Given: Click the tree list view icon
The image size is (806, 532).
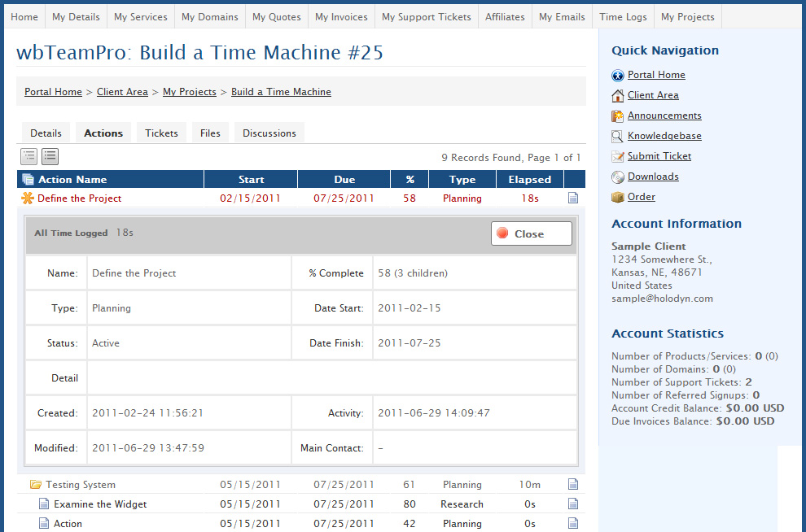Looking at the screenshot, I should [x=29, y=157].
